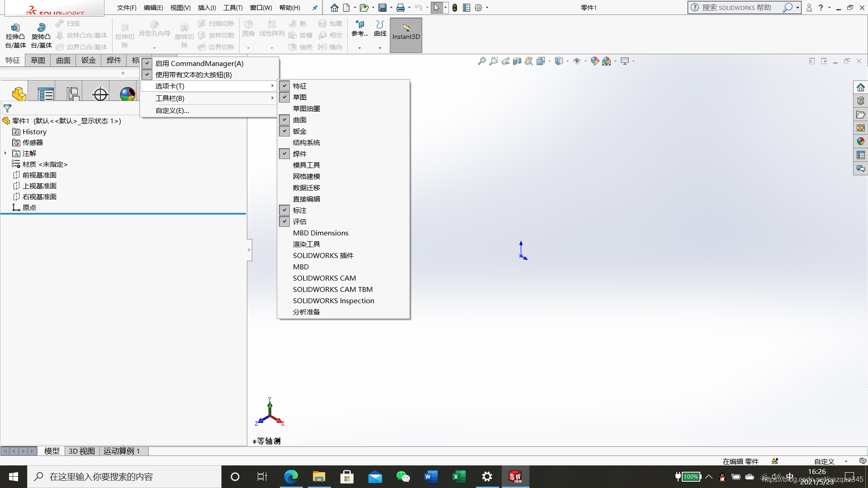Click the Zoom to Fit view icon
The width and height of the screenshot is (868, 488).
pos(482,61)
